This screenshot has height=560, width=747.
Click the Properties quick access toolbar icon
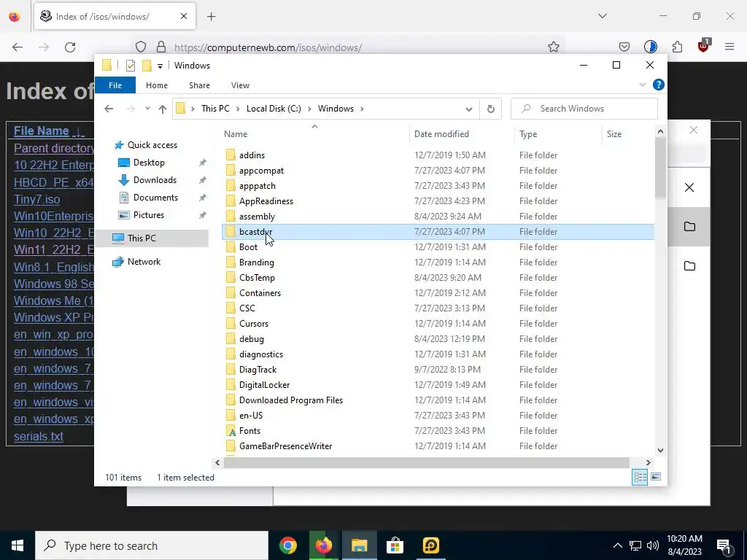[130, 66]
